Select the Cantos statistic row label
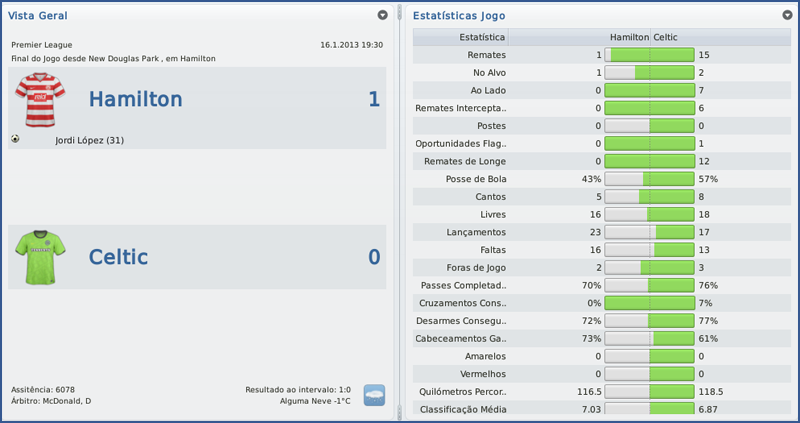Screen dimensions: 800x423 (x=489, y=197)
